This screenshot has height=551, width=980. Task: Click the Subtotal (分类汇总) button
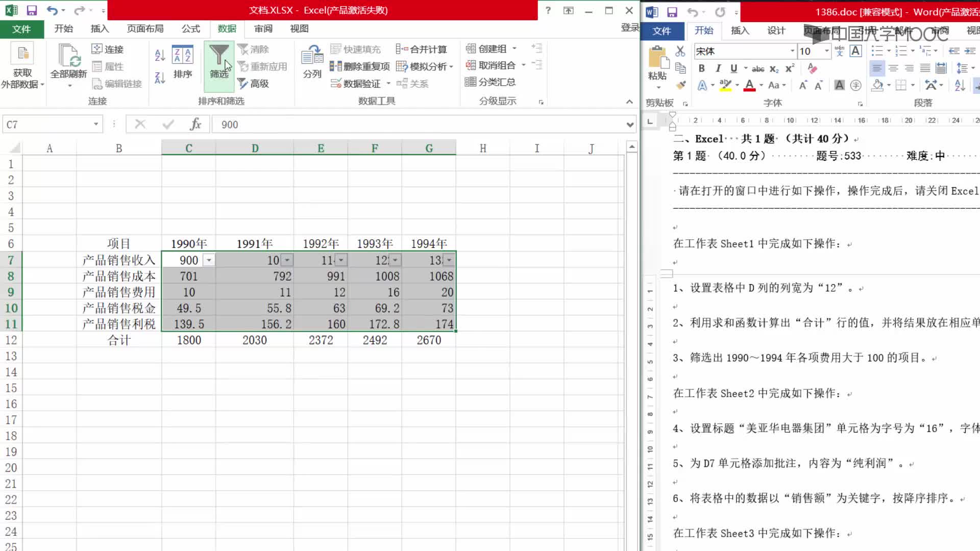click(490, 82)
